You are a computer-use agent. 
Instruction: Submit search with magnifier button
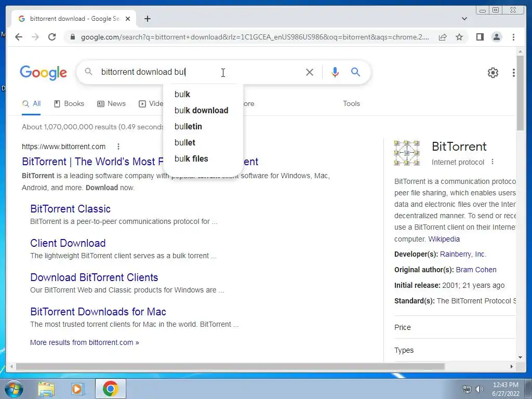[355, 72]
